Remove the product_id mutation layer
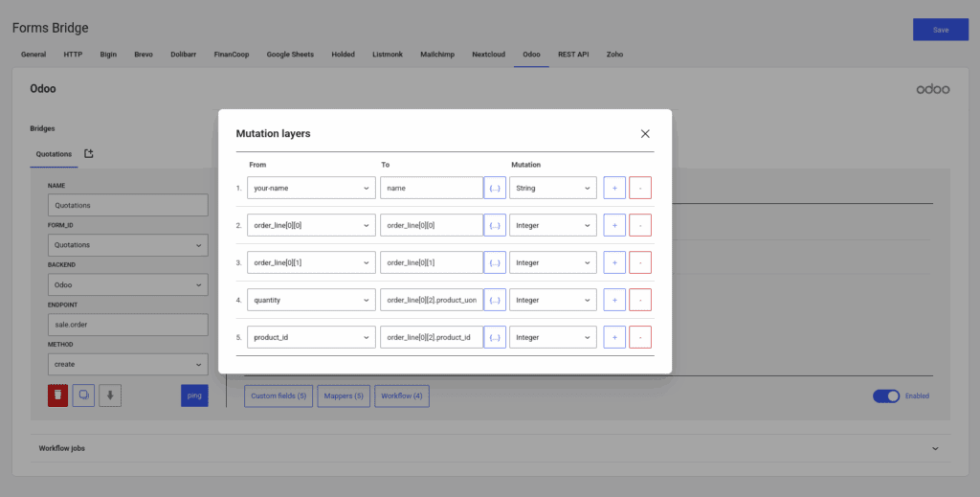Image resolution: width=980 pixels, height=497 pixels. click(x=640, y=337)
